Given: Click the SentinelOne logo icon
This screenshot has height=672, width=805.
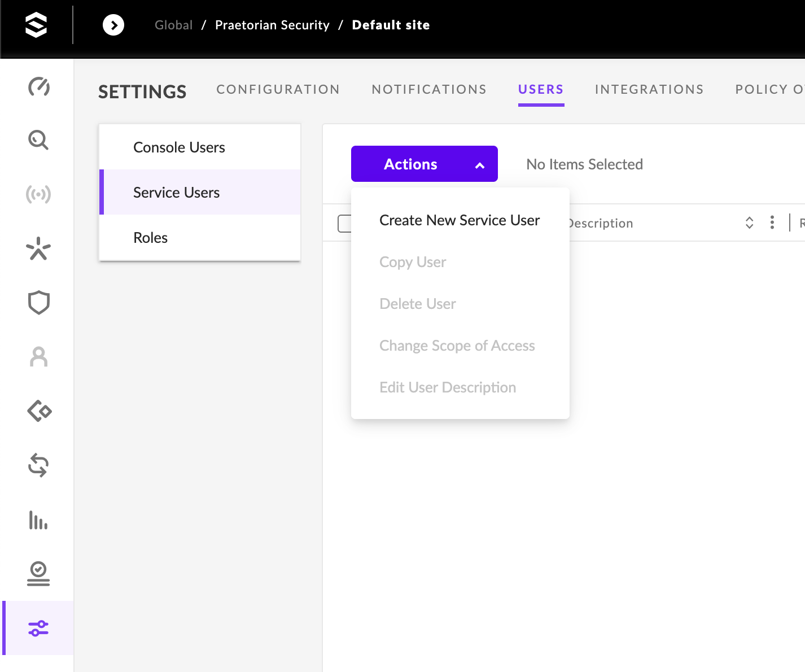Looking at the screenshot, I should tap(36, 25).
